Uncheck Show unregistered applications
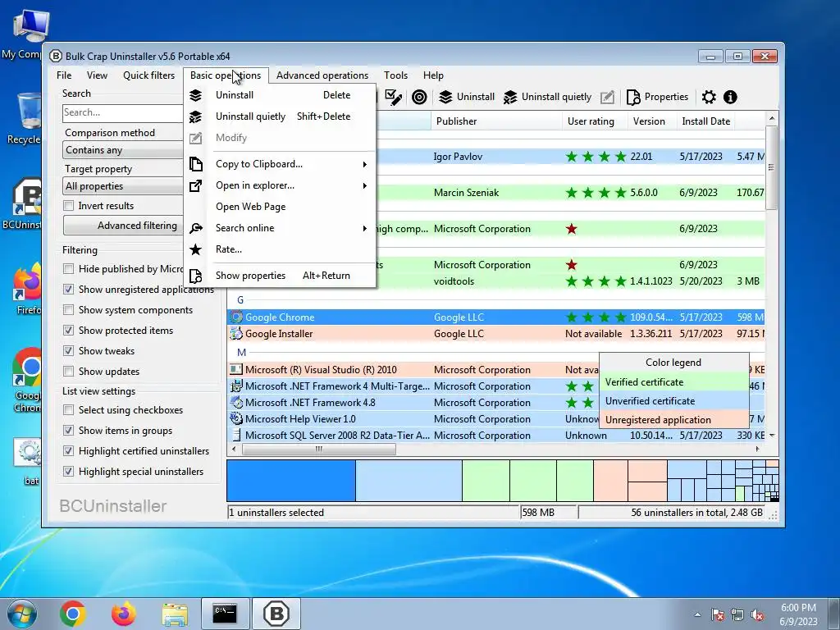Viewport: 840px width, 630px height. click(69, 290)
